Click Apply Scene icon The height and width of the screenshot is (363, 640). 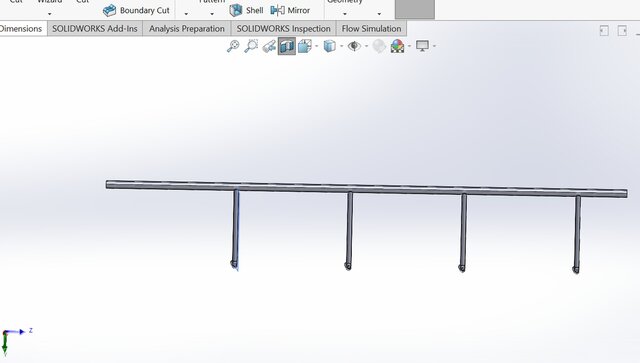pos(398,46)
